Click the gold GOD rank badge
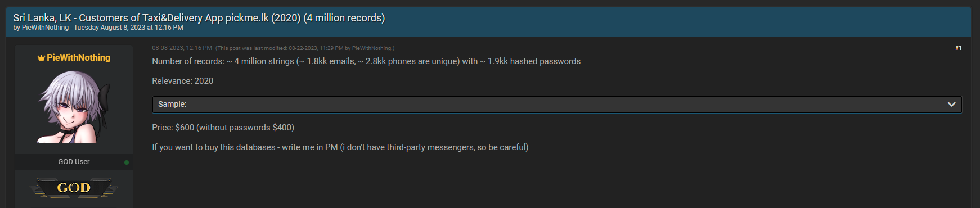980x208 pixels. 74,188
